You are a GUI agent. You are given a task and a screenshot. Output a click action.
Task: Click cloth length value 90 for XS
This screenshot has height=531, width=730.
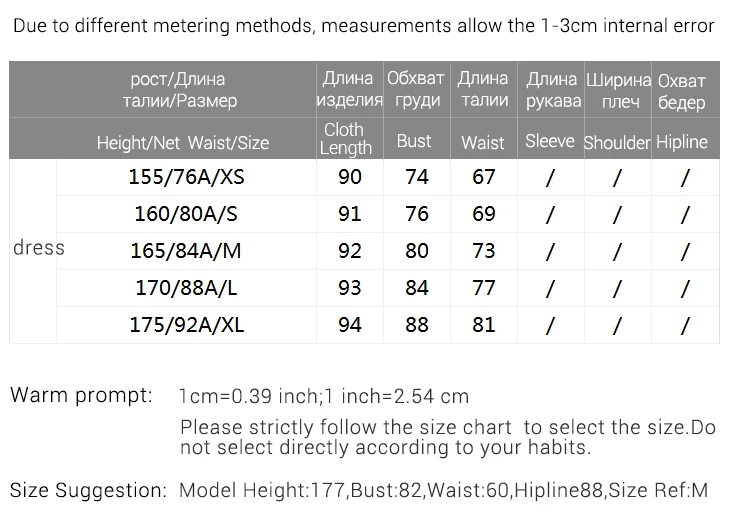(x=350, y=177)
